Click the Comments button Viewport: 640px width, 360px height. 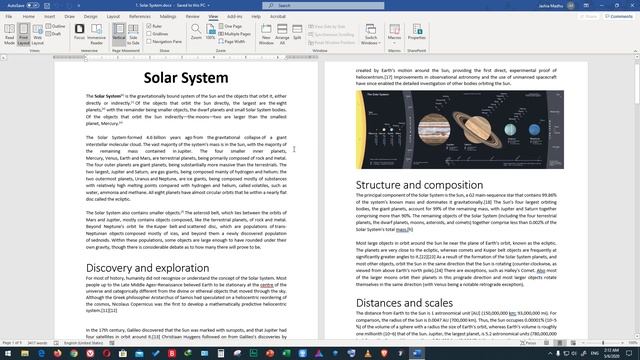619,16
